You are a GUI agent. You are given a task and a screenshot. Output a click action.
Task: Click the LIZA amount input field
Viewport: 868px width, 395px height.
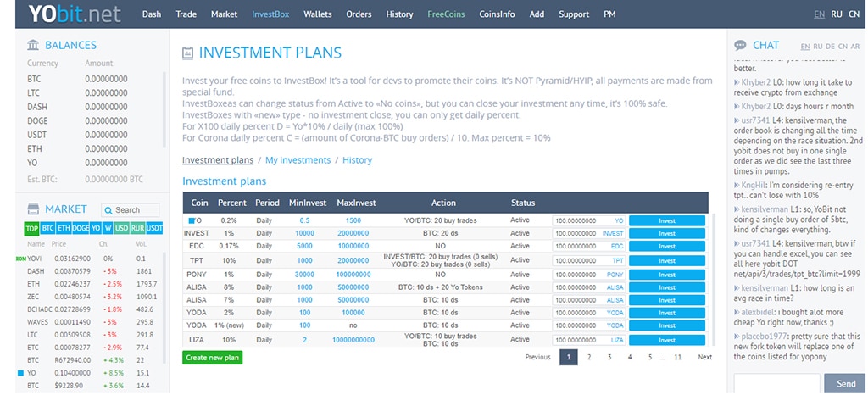(589, 340)
